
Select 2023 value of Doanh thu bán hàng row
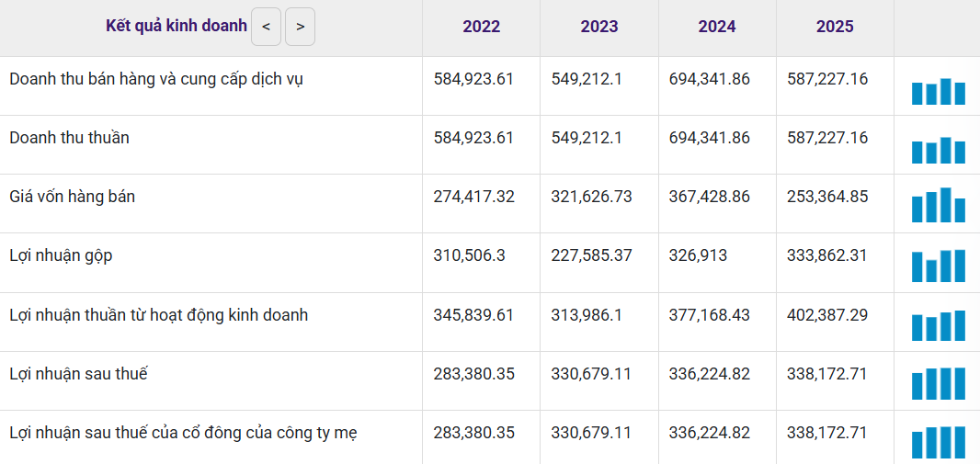(x=587, y=79)
